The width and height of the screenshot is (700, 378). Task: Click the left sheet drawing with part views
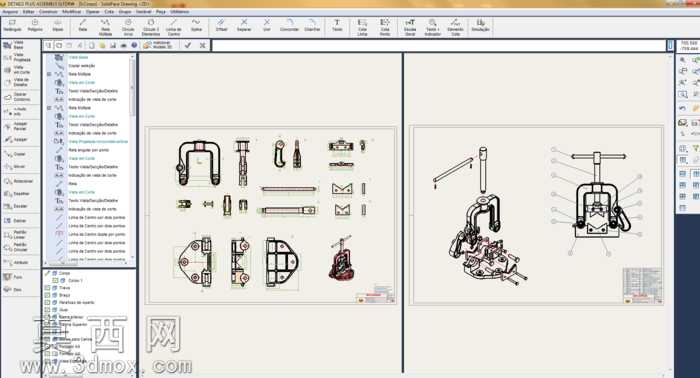(x=271, y=215)
